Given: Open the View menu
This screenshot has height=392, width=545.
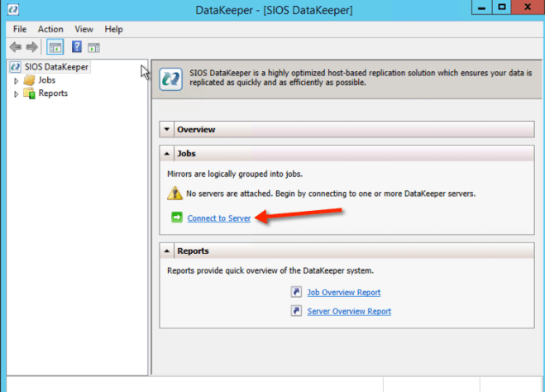Looking at the screenshot, I should 84,29.
